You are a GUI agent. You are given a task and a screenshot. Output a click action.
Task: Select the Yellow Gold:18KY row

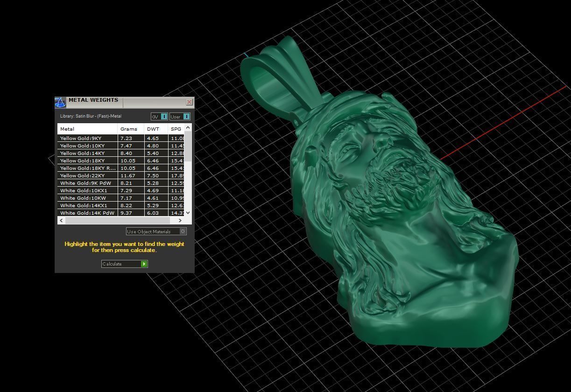click(121, 161)
